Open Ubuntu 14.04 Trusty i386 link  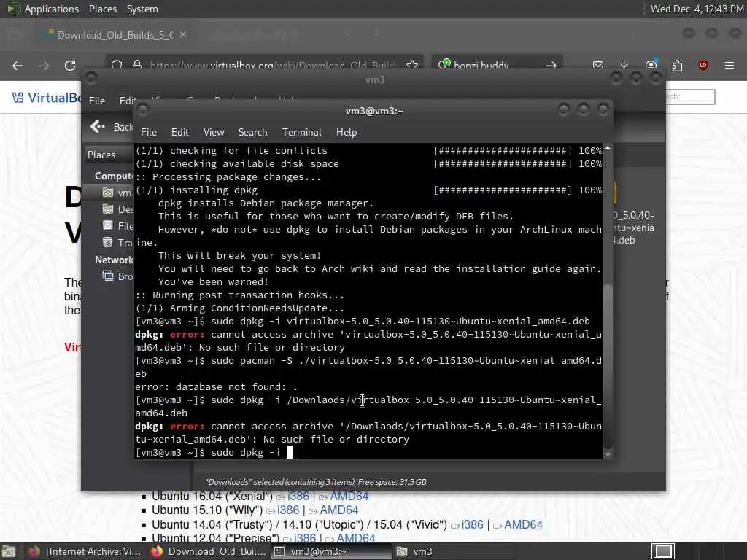coord(472,525)
